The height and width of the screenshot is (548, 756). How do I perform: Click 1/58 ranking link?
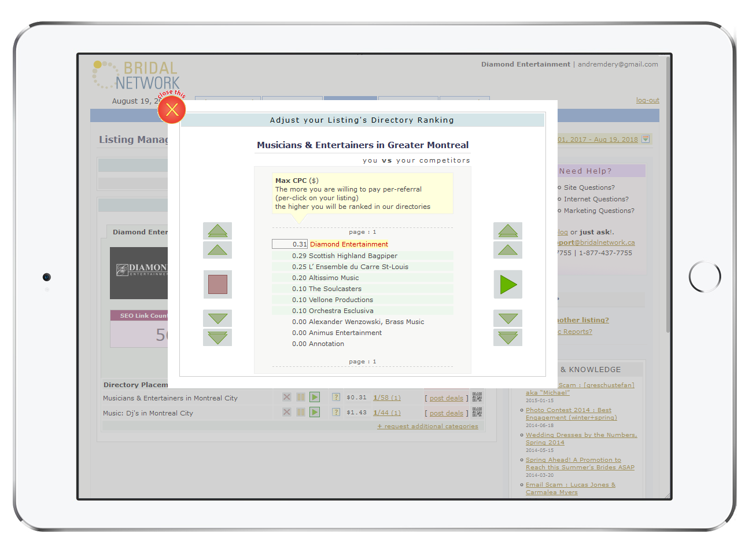386,398
